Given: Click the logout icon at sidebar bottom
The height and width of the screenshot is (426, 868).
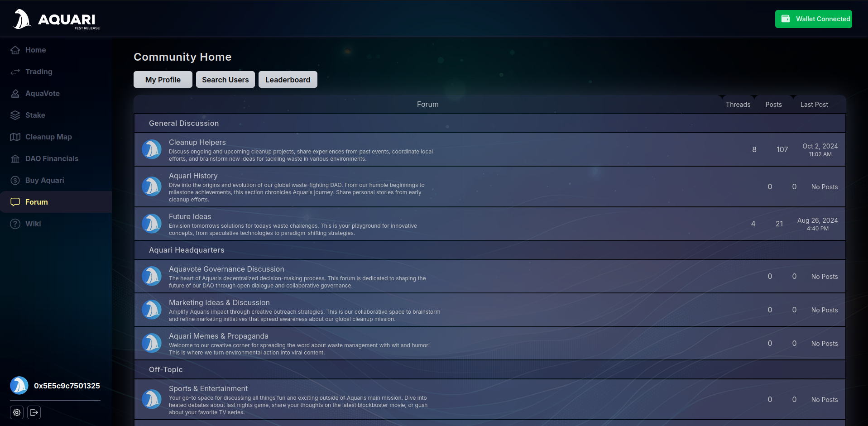Looking at the screenshot, I should 34,412.
